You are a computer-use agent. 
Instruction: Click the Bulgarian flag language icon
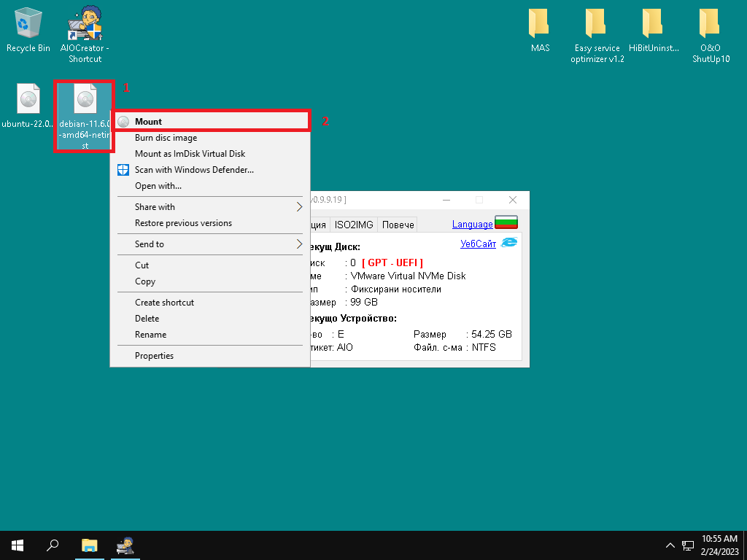(x=506, y=222)
